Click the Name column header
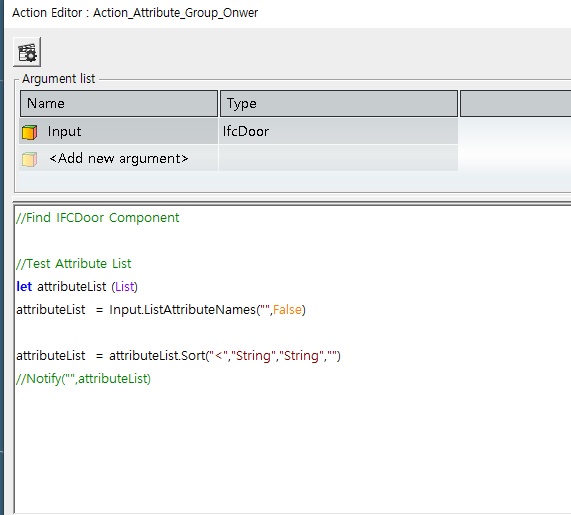This screenshot has height=515, width=571. (119, 103)
